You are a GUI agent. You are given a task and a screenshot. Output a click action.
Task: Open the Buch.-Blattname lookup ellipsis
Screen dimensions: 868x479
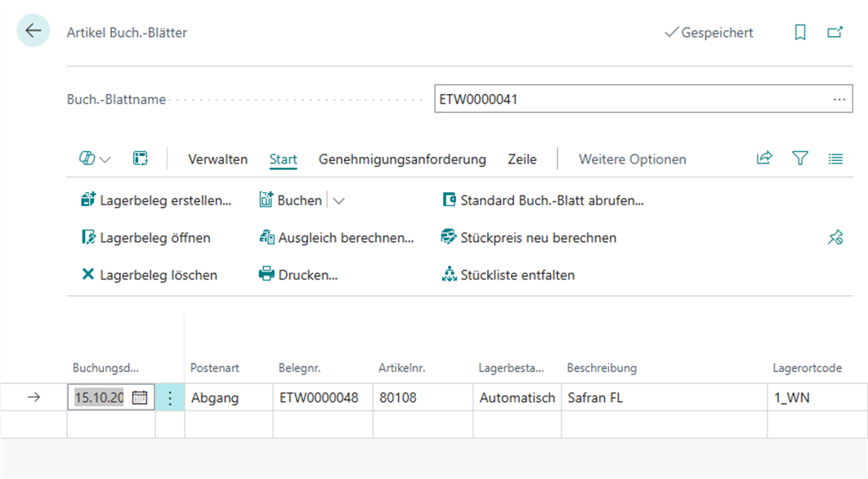pos(839,99)
